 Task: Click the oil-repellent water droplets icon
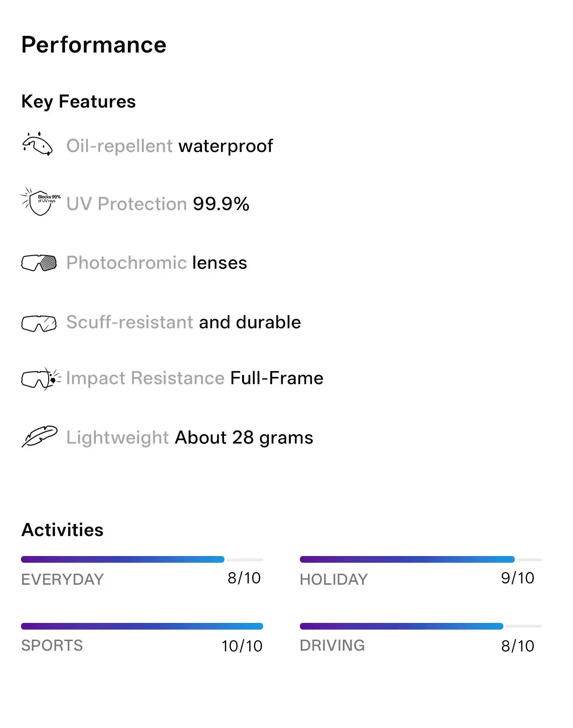click(x=37, y=144)
